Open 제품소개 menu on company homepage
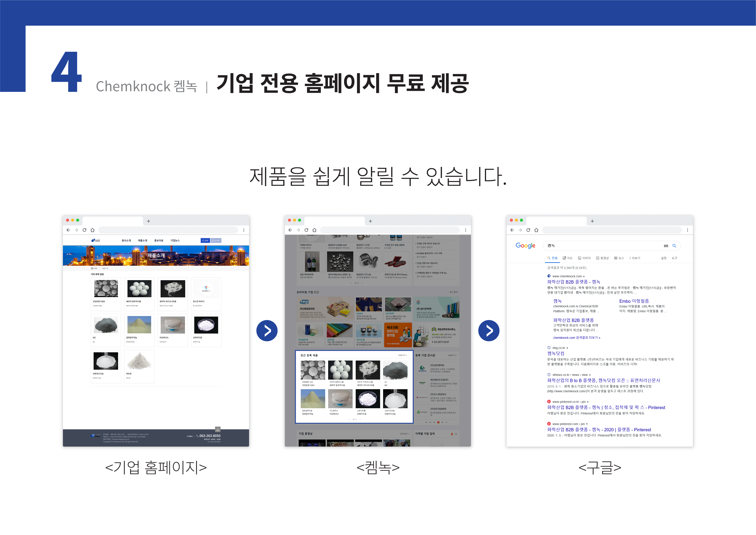756x535 pixels. [x=143, y=241]
